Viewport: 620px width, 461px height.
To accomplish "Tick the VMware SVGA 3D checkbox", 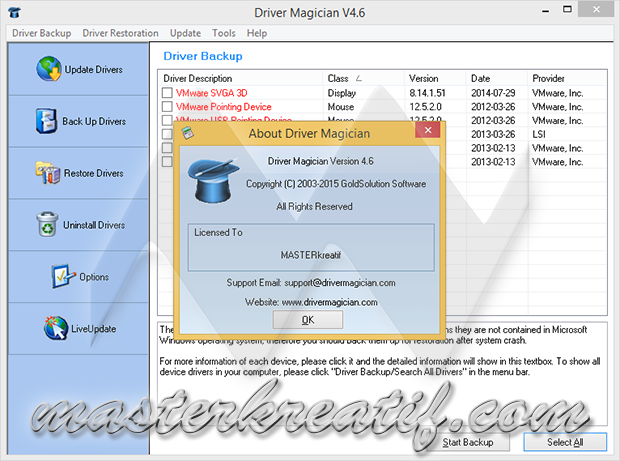I will (167, 93).
